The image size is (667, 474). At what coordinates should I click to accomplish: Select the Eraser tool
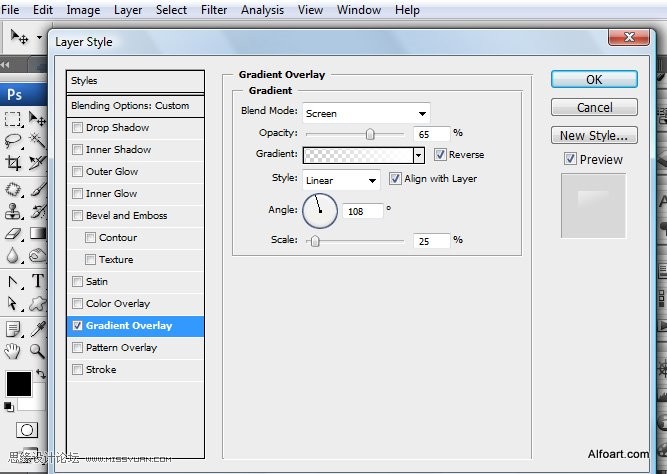point(13,233)
